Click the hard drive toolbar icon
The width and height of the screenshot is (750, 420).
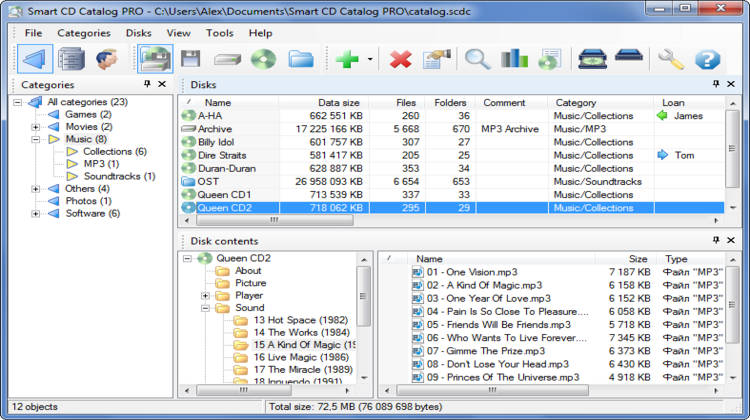coord(227,60)
